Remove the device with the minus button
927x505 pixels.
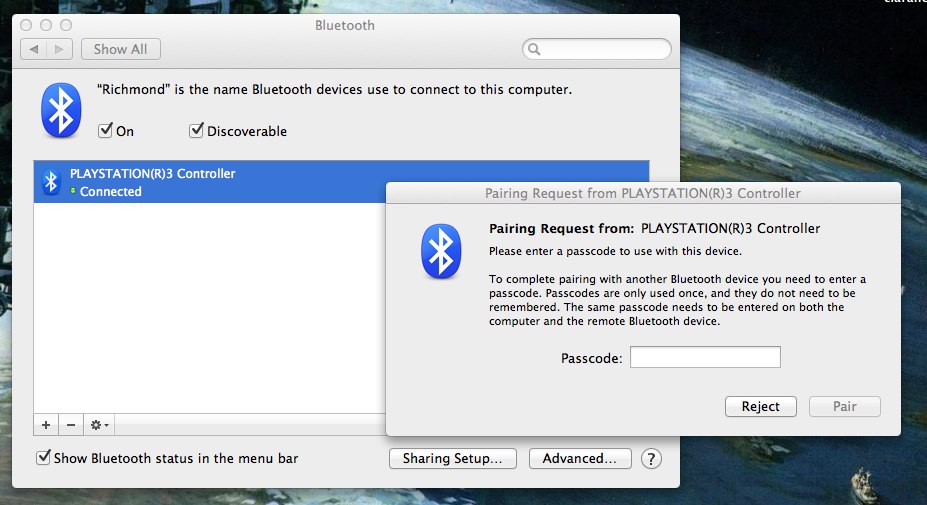71,425
